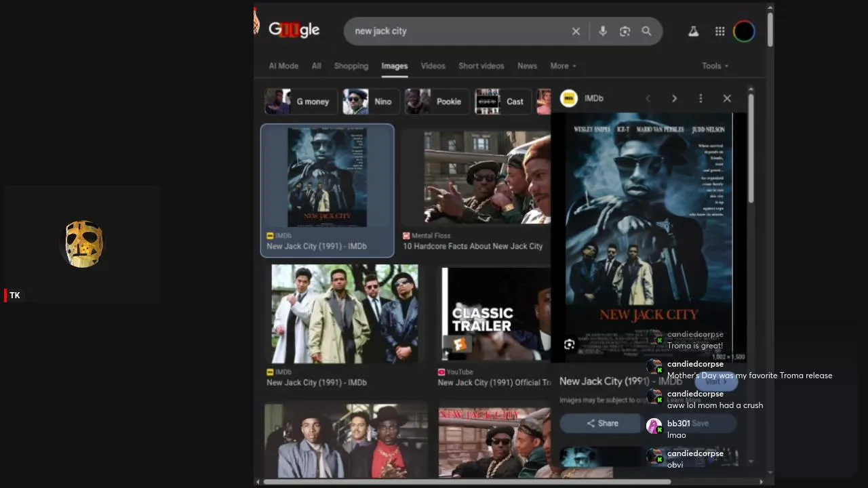Click the 'obvi' chat message
The image size is (868, 488).
(675, 465)
